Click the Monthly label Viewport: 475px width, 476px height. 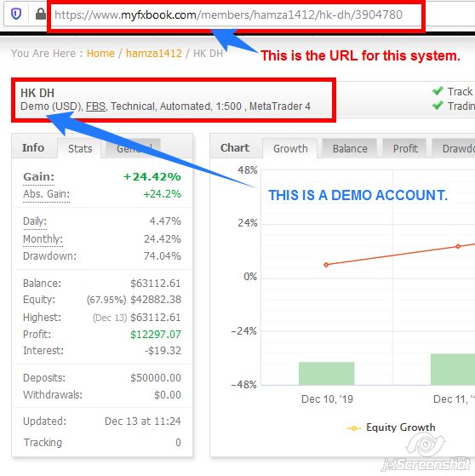43,239
